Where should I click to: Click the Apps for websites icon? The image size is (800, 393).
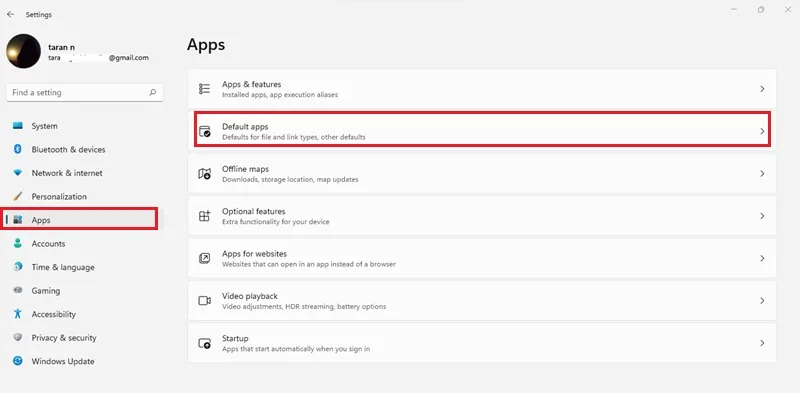pyautogui.click(x=204, y=258)
